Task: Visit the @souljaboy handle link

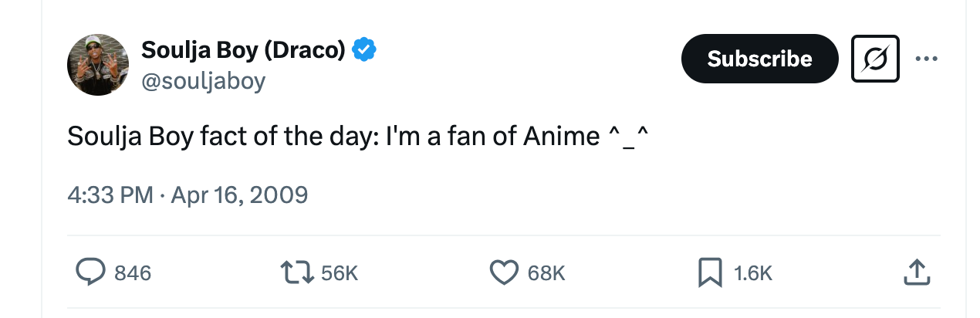Action: tap(203, 80)
